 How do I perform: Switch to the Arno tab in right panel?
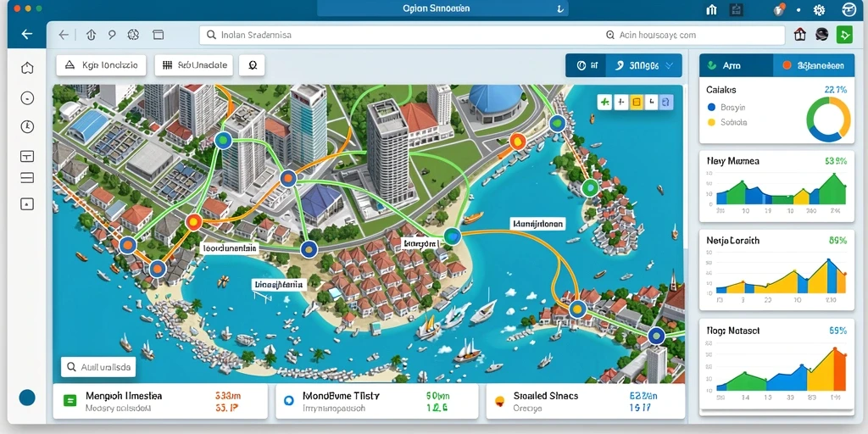[x=736, y=65]
